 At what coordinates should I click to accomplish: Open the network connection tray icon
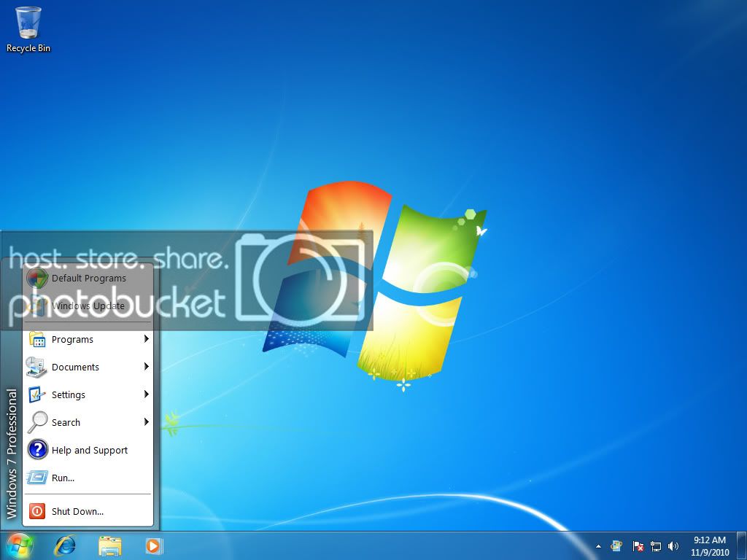(x=656, y=545)
